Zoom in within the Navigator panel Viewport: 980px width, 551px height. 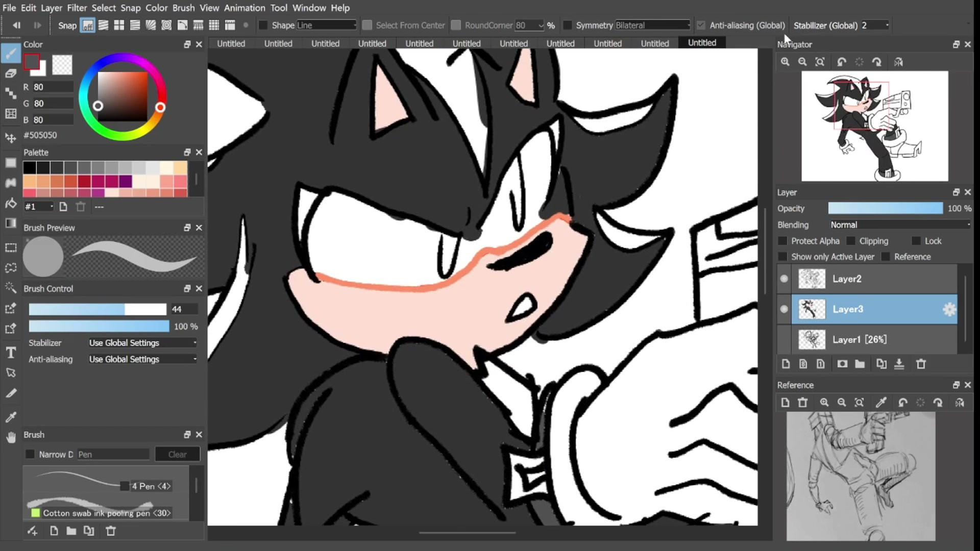(785, 62)
